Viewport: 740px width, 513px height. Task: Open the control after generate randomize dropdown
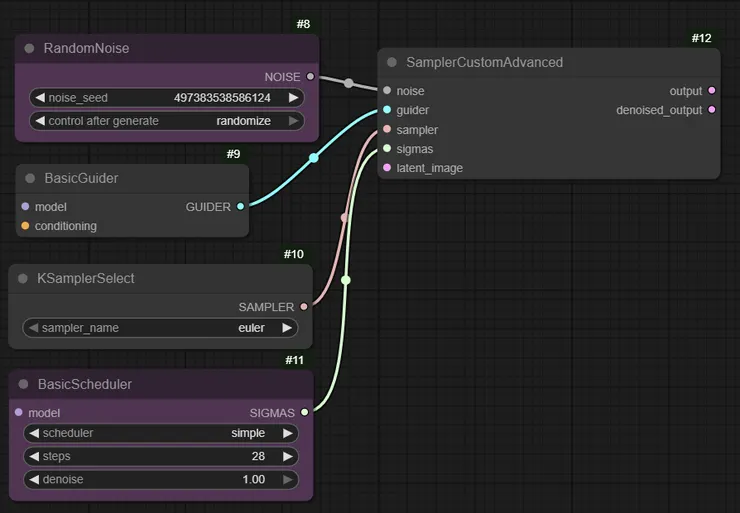pos(167,121)
